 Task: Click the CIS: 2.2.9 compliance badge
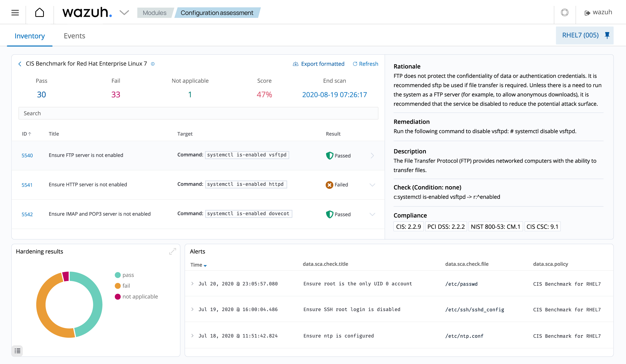(409, 227)
